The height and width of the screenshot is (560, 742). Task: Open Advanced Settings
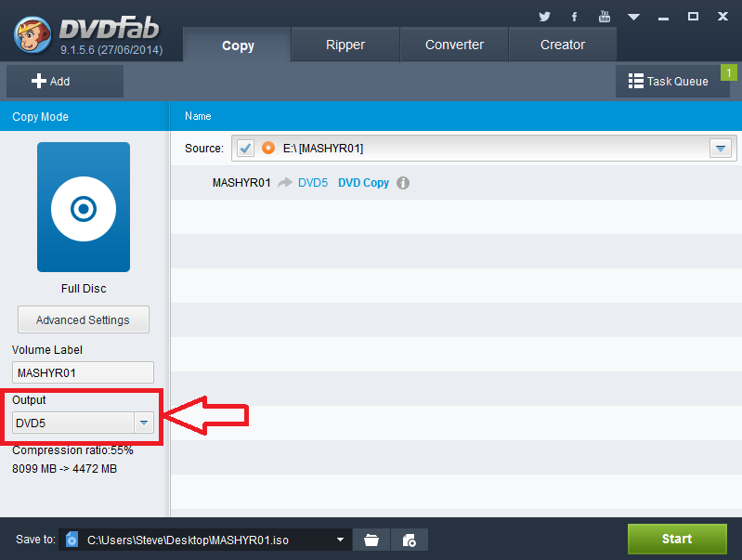coord(84,320)
